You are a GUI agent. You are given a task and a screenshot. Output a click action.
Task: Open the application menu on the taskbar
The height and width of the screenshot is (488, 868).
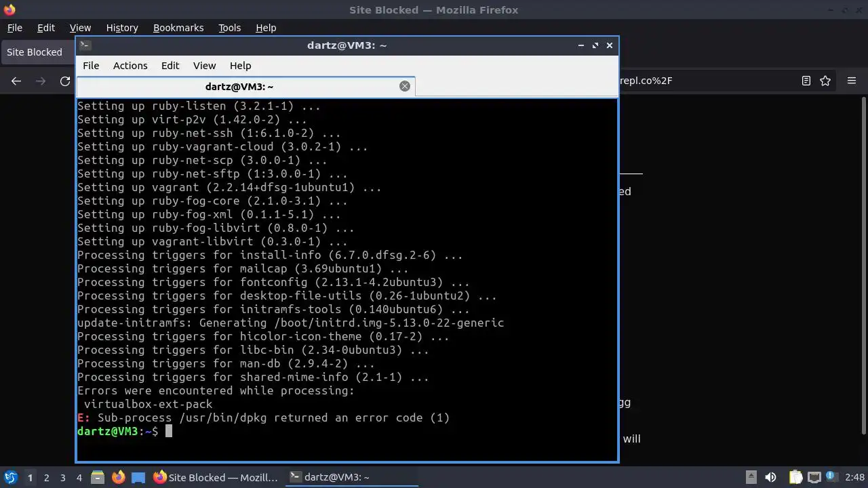point(11,477)
